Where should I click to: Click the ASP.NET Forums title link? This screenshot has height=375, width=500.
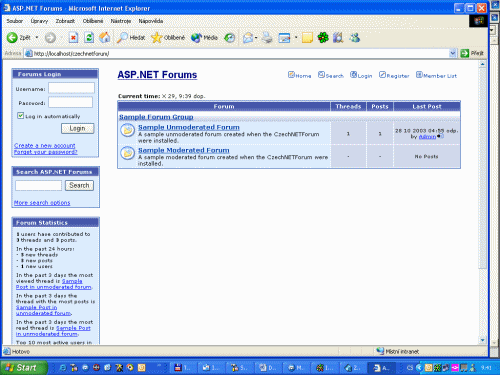point(157,75)
